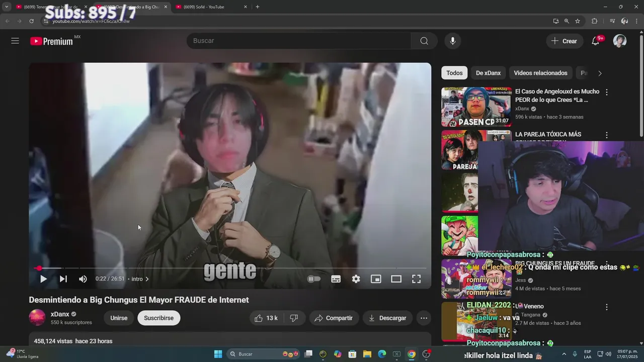Seek on the video progress bar
The height and width of the screenshot is (362, 644).
pos(230,268)
